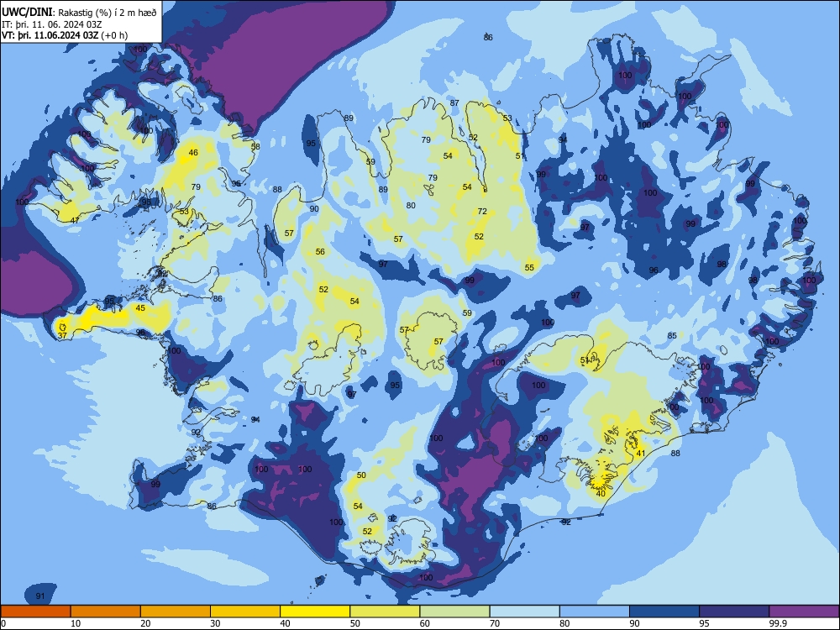Pick the dark navy 95–99.9 legend swatch
Viewport: 840px width, 630px height.
[734, 612]
